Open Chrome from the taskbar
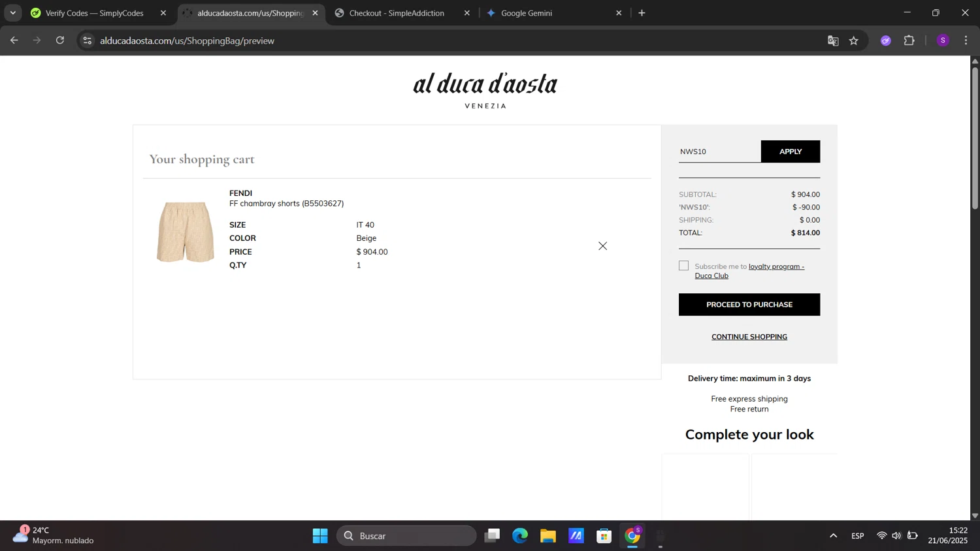 coord(632,536)
